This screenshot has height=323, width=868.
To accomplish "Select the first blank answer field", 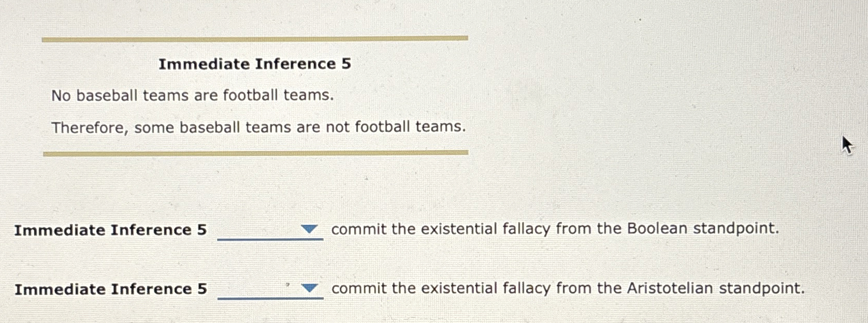I will tap(264, 233).
